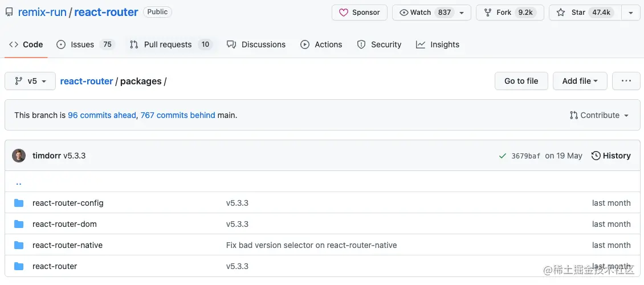Open the react-router repository title link
The width and height of the screenshot is (644, 285).
pos(106,13)
